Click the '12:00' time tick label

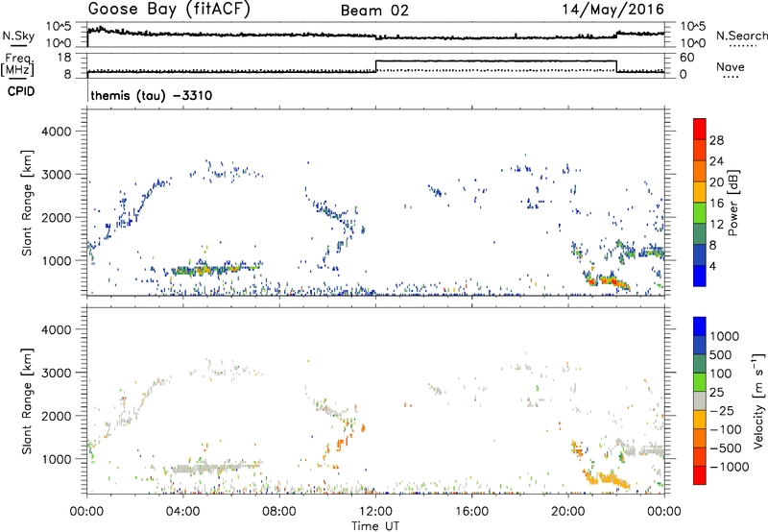click(x=375, y=512)
